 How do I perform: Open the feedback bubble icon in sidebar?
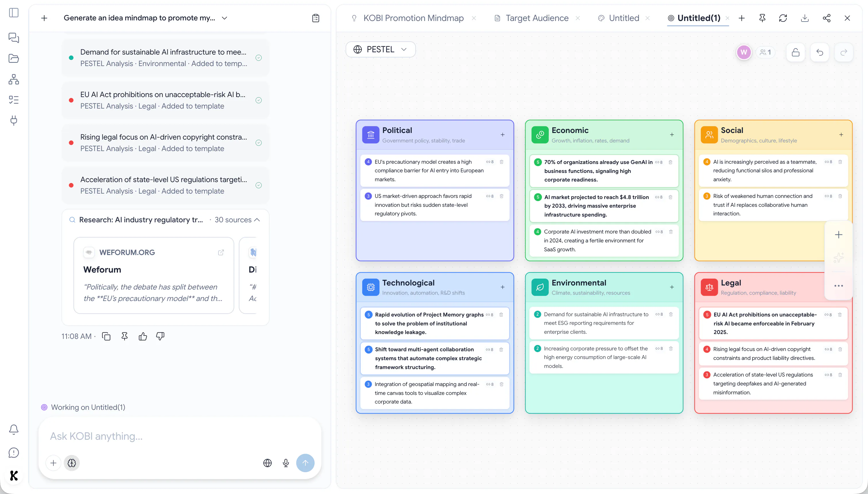[x=13, y=453]
